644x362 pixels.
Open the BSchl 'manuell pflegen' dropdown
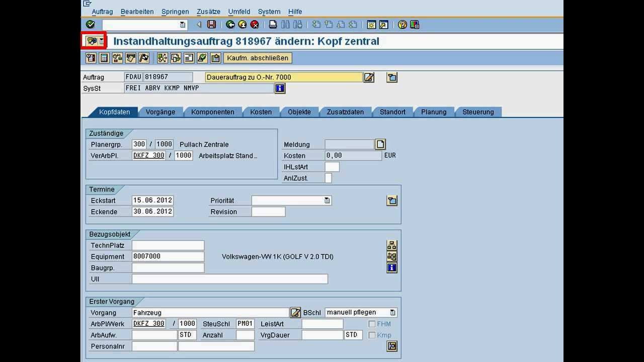click(392, 313)
